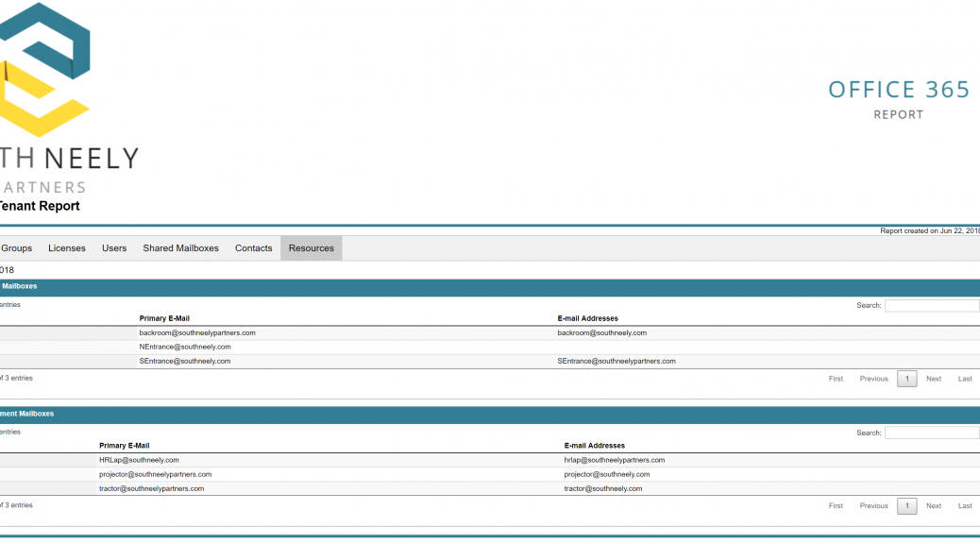Screen dimensions: 980x544
Task: Select page 1 in upper table pagination
Action: [907, 379]
